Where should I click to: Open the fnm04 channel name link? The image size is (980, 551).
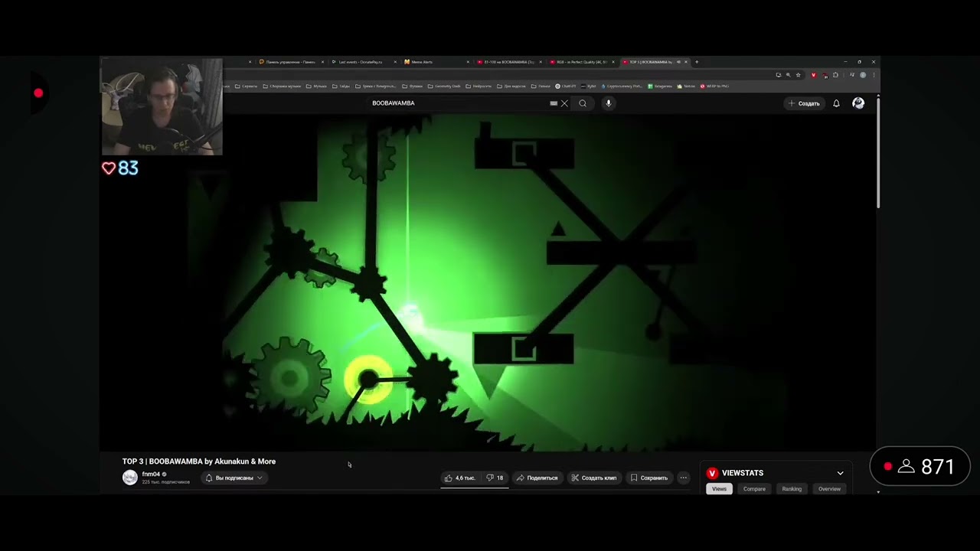click(151, 474)
